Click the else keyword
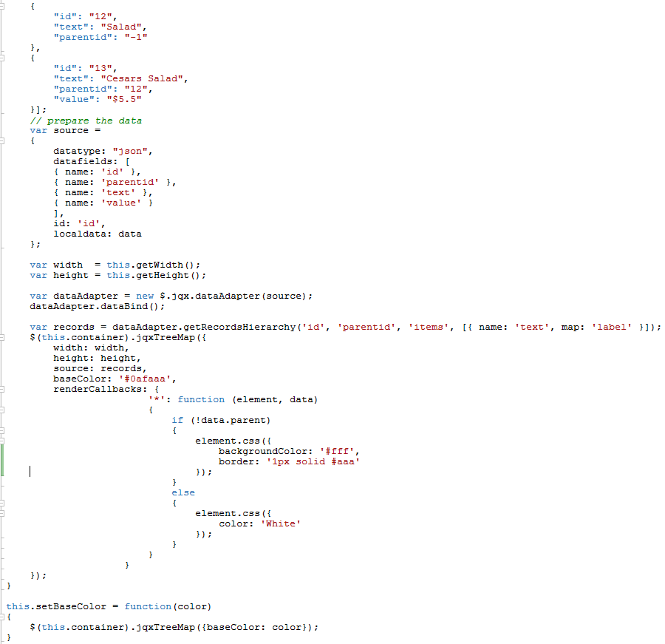Viewport: 665px width, 644px height. [183, 492]
